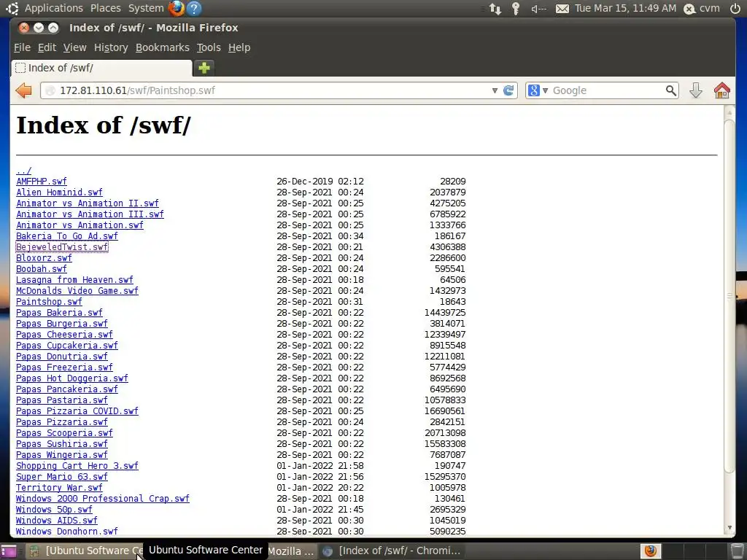Open the mail envelope indicator

click(x=562, y=9)
